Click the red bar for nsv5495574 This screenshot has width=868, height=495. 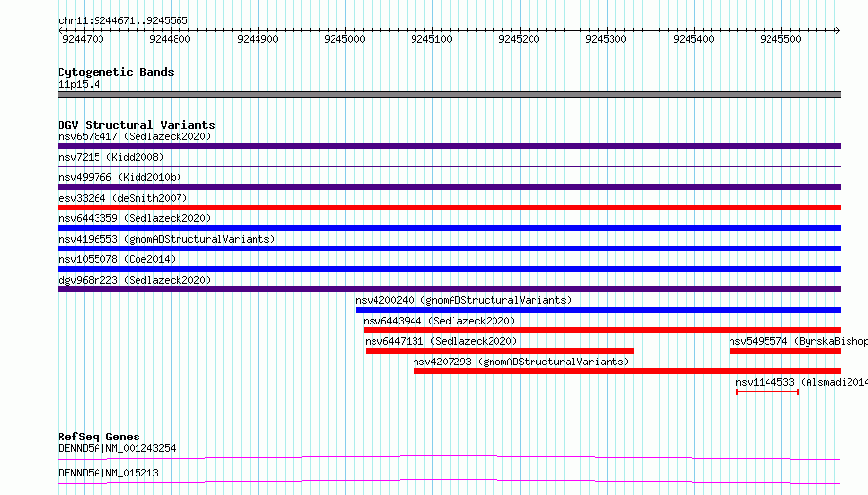pyautogui.click(x=785, y=351)
